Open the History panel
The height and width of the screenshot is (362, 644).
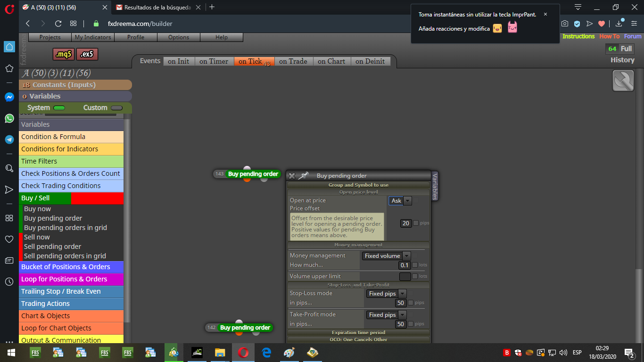[622, 60]
